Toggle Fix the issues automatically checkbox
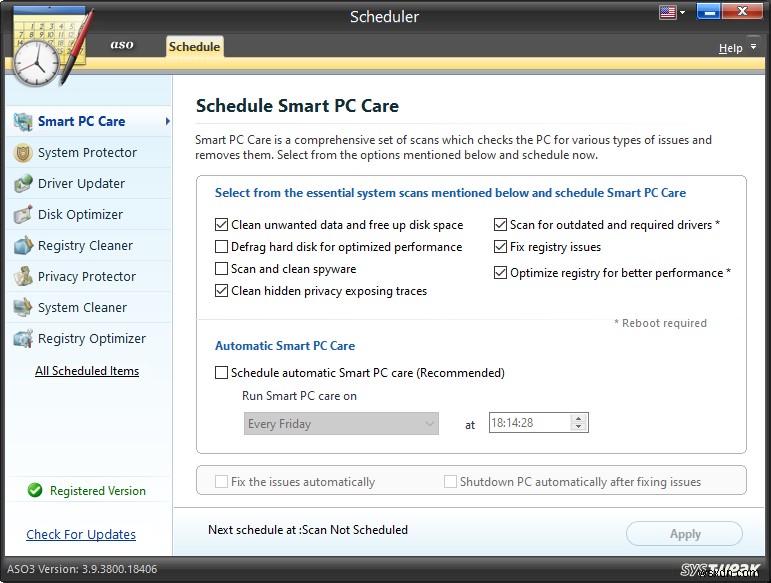This screenshot has height=583, width=771. pos(221,482)
